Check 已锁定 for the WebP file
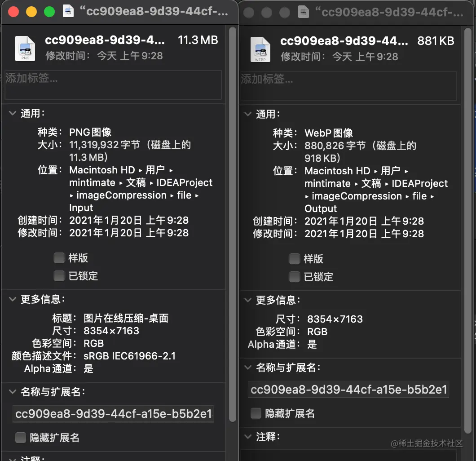Image resolution: width=476 pixels, height=461 pixels. 295,277
